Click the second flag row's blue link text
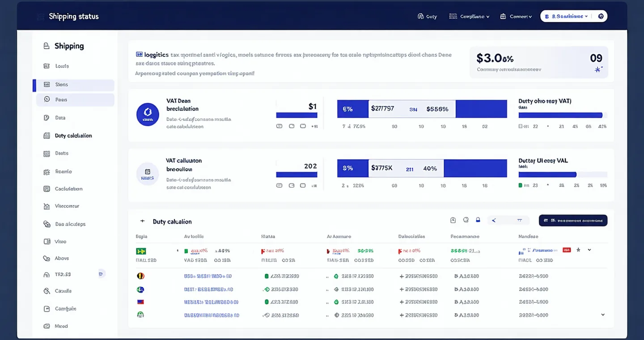The height and width of the screenshot is (340, 644). [x=208, y=289]
